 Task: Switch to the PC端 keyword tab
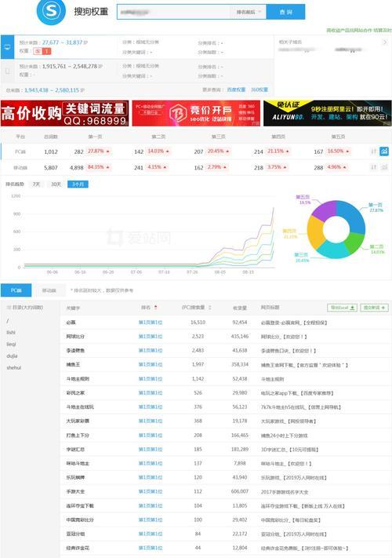16,290
